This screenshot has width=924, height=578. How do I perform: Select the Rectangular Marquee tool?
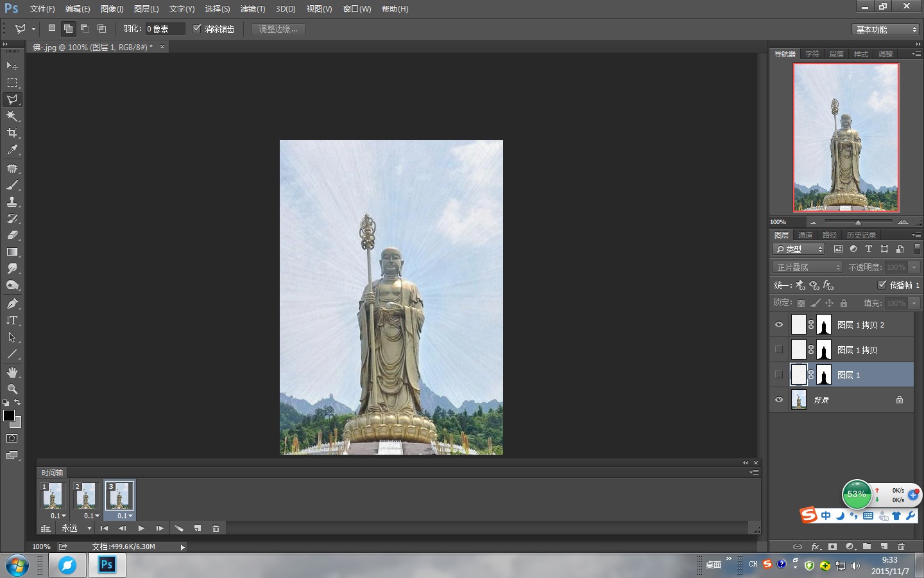coord(12,83)
